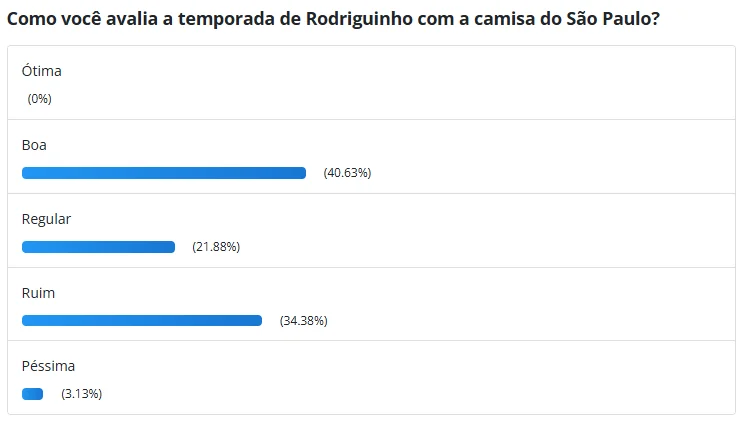The image size is (742, 422).
Task: Click the Regular blue progress bar
Action: tap(98, 247)
